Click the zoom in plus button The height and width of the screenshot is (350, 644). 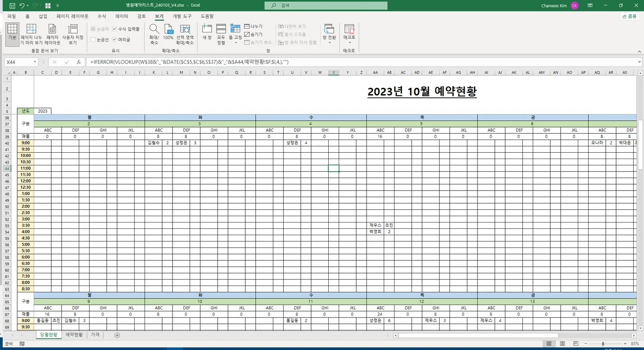(x=626, y=344)
